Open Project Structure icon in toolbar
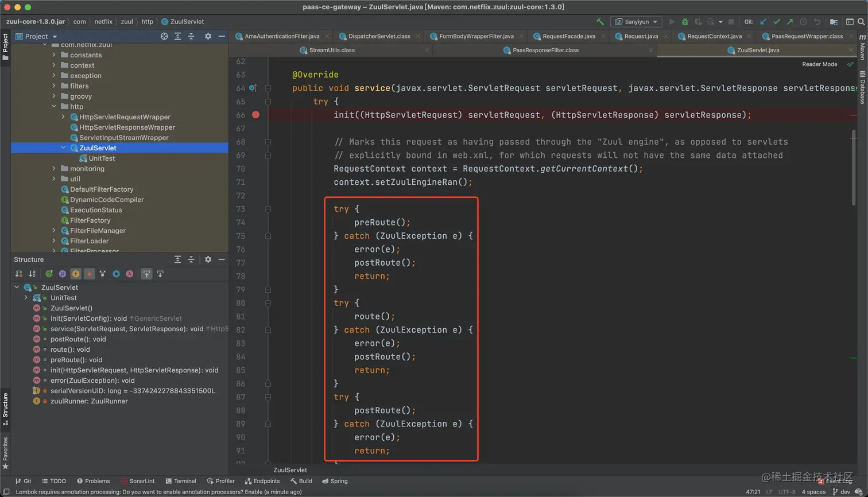Viewport: 868px width, 497px height. click(834, 22)
